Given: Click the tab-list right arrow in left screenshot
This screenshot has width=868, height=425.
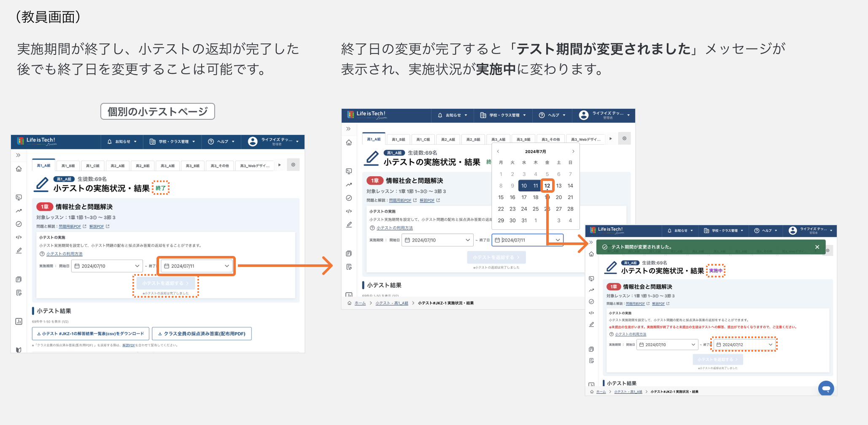Looking at the screenshot, I should coord(279,165).
